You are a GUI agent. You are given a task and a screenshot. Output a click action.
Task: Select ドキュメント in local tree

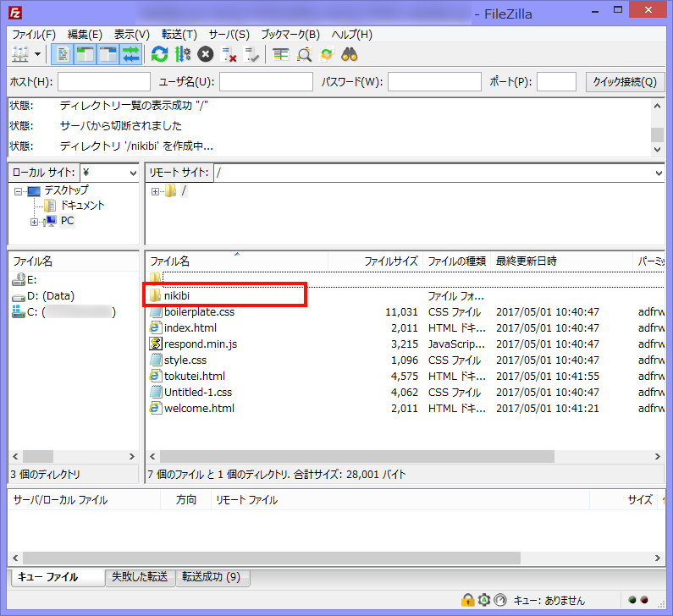pyautogui.click(x=82, y=206)
